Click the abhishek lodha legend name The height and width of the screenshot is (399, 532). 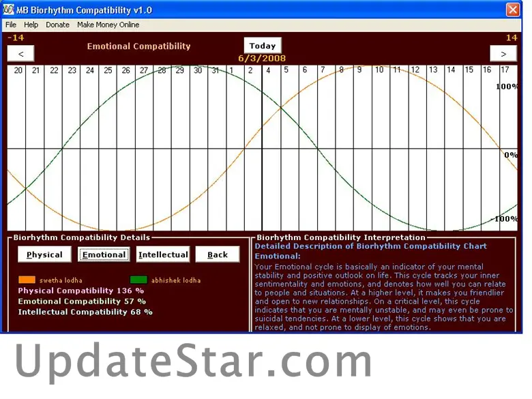pos(176,280)
